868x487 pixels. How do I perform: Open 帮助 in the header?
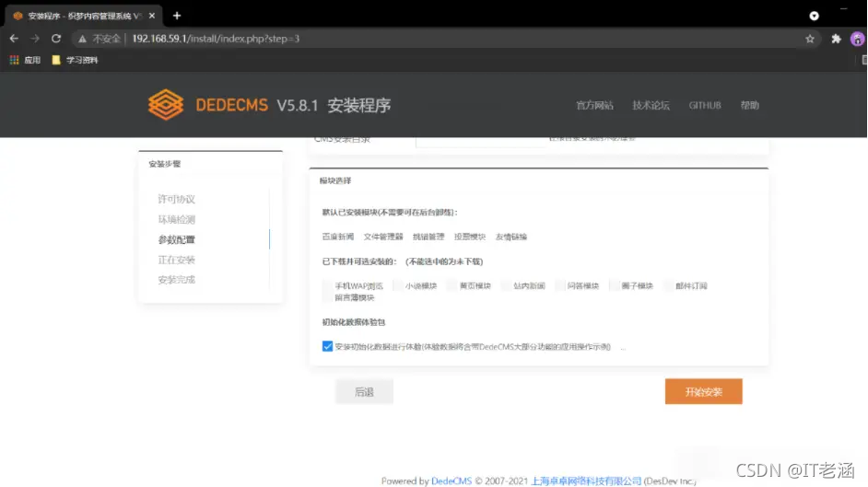(749, 105)
